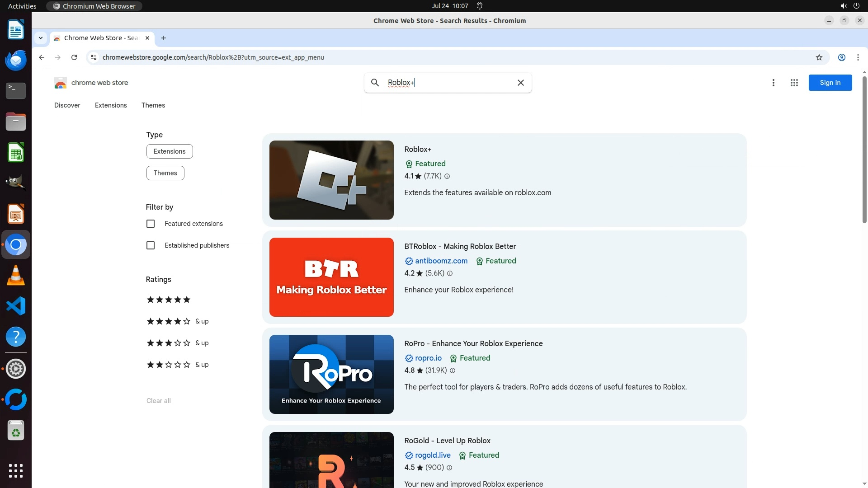Enable the Featured extensions filter
Image resolution: width=868 pixels, height=488 pixels.
(x=151, y=224)
